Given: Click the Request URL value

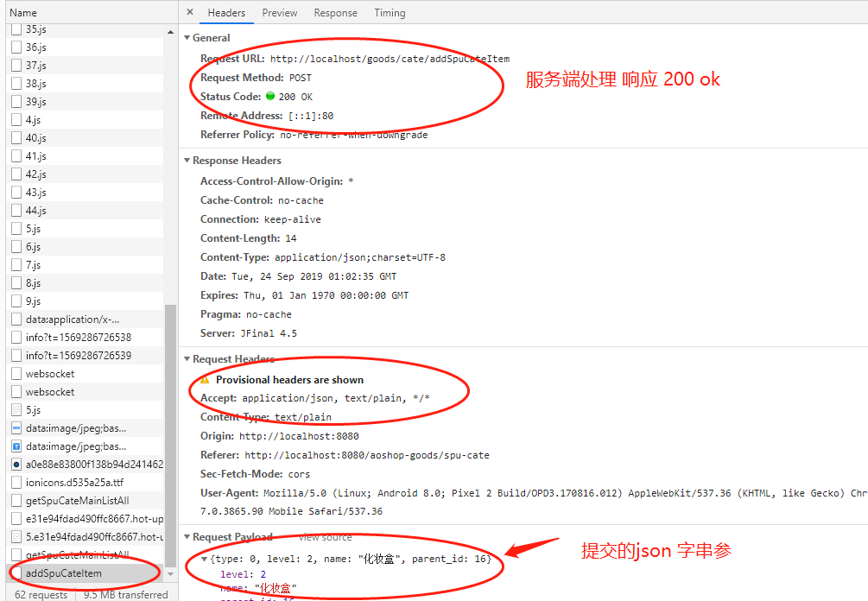Looking at the screenshot, I should click(x=390, y=60).
